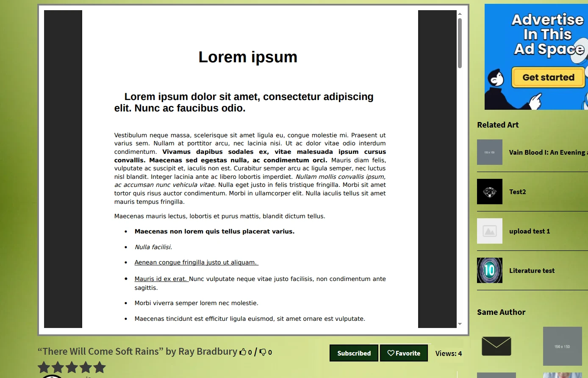Click Get started in the ad banner
588x378 pixels.
pyautogui.click(x=548, y=78)
